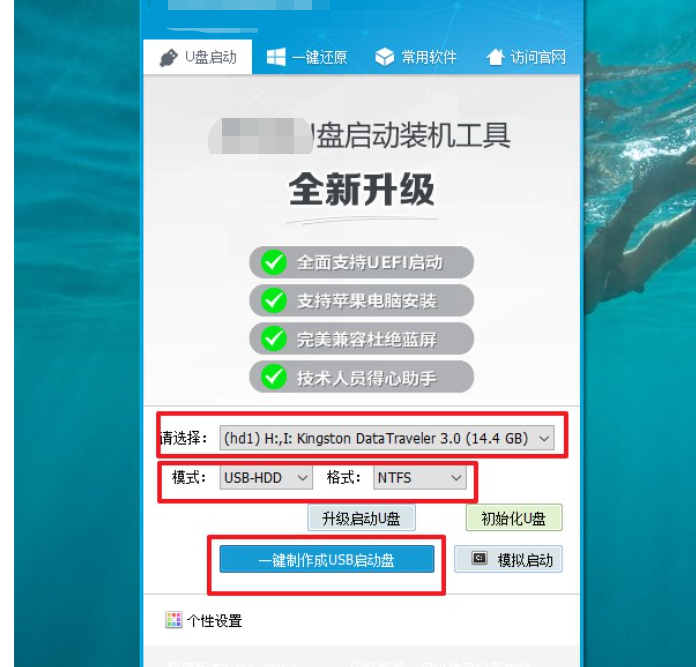
Task: Switch to the 一键还原 tab
Action: (307, 57)
